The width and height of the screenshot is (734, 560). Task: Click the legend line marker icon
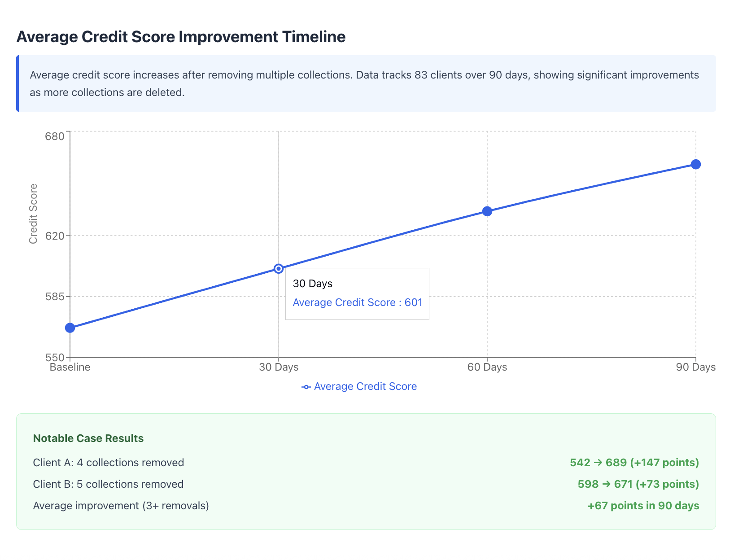[x=306, y=387]
